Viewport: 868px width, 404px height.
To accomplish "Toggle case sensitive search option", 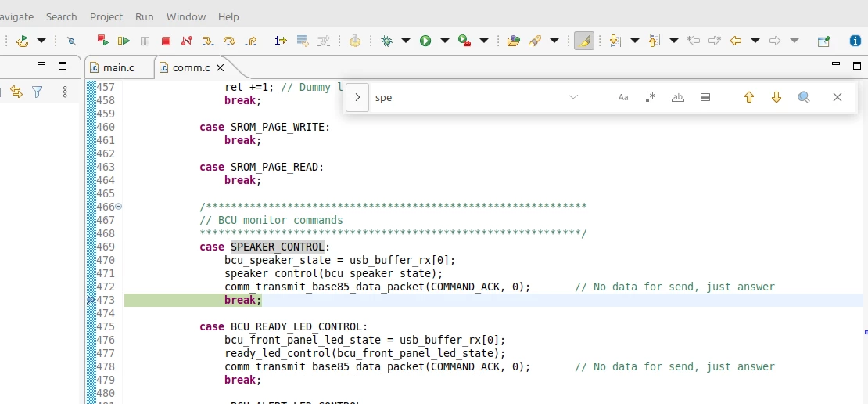I will (623, 98).
